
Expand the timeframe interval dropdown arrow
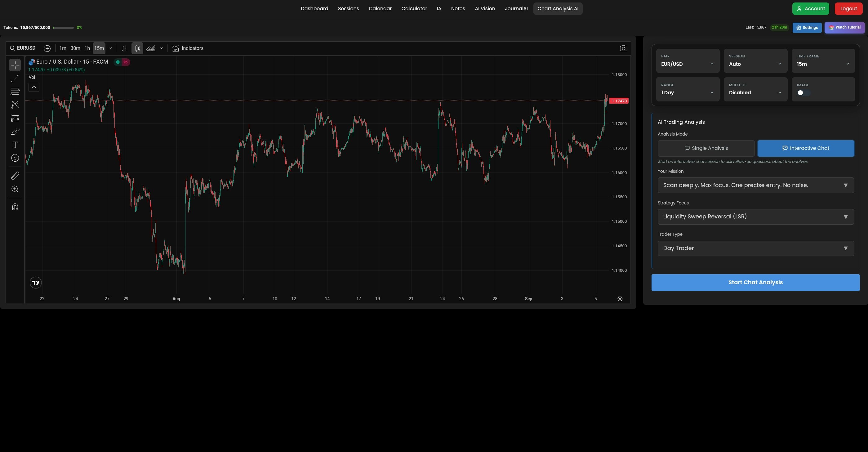coord(110,48)
